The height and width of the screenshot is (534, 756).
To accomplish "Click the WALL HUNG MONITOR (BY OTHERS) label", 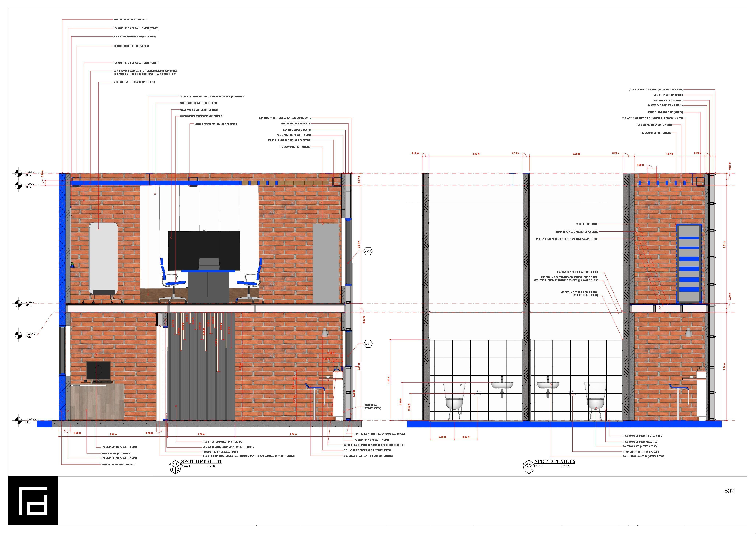I will [x=199, y=110].
